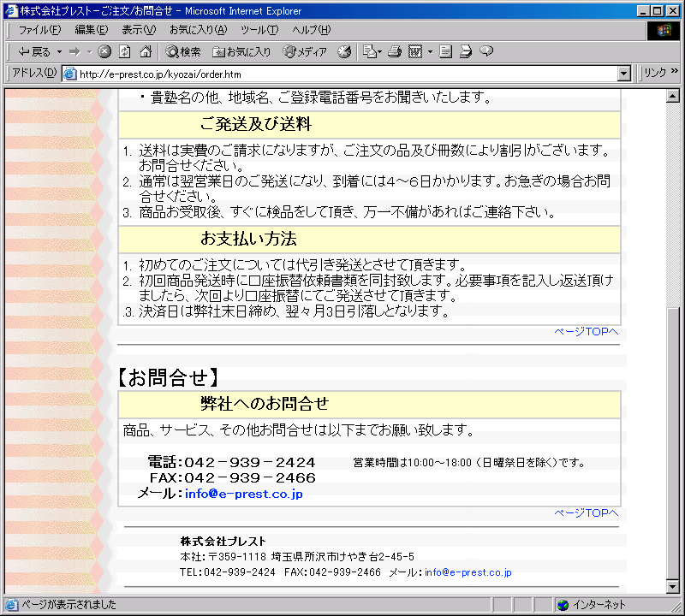This screenshot has width=685, height=616.
Task: Expand the リンク (Links) chevron
Action: point(674,71)
